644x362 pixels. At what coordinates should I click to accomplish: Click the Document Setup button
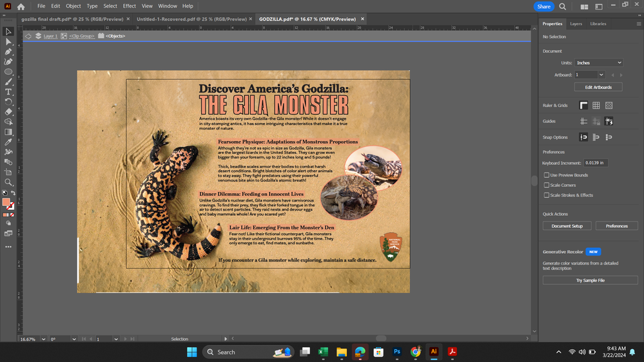(x=567, y=226)
